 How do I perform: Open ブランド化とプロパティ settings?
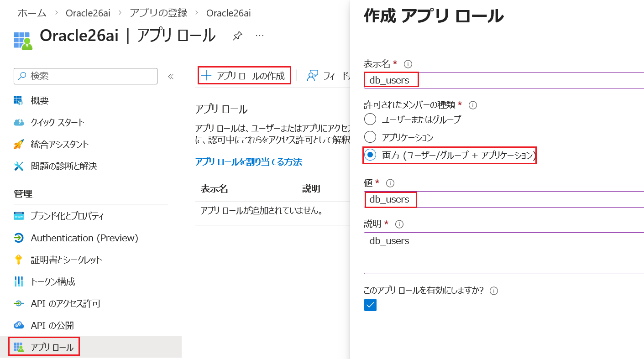[x=67, y=216]
